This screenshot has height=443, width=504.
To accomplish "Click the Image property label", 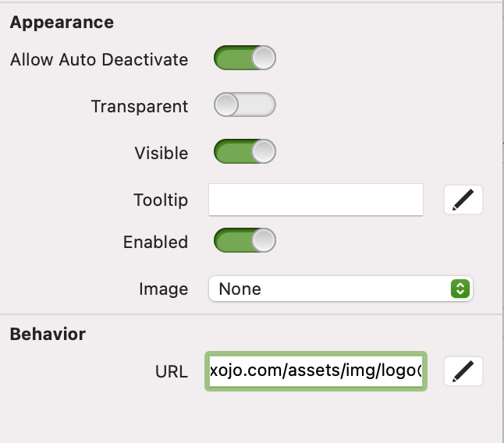I will 164,289.
